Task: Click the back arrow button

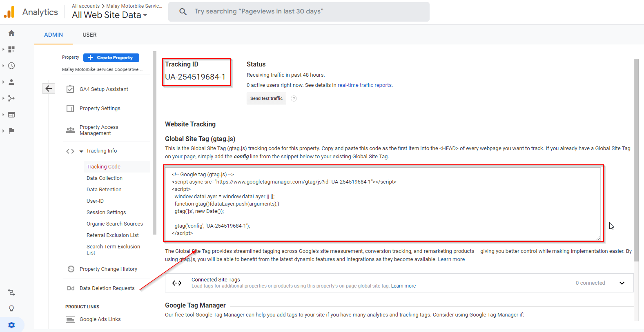Action: (x=49, y=89)
